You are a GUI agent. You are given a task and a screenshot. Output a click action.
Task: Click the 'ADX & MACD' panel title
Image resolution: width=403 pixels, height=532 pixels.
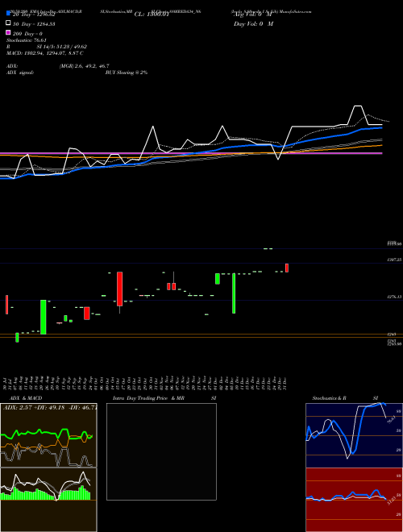click(x=26, y=398)
